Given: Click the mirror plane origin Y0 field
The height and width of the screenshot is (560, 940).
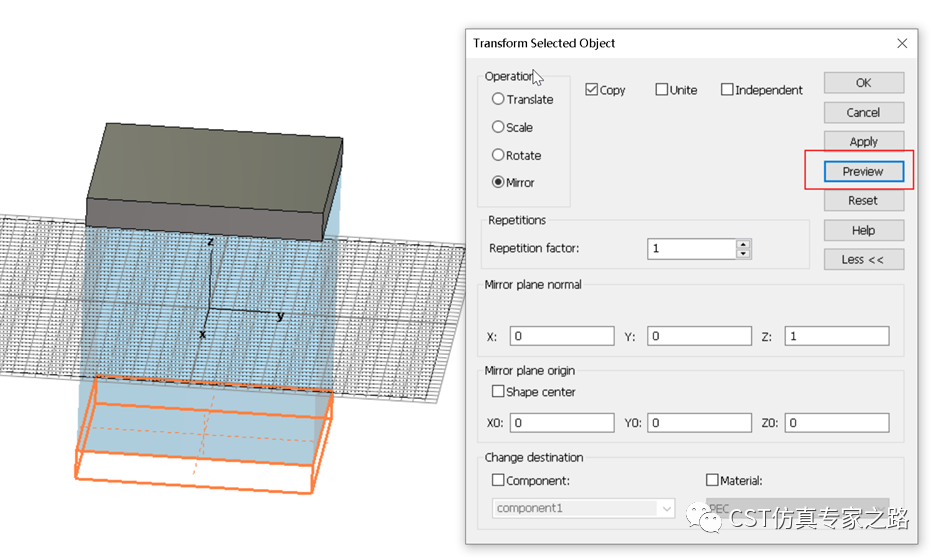Looking at the screenshot, I should coord(699,423).
